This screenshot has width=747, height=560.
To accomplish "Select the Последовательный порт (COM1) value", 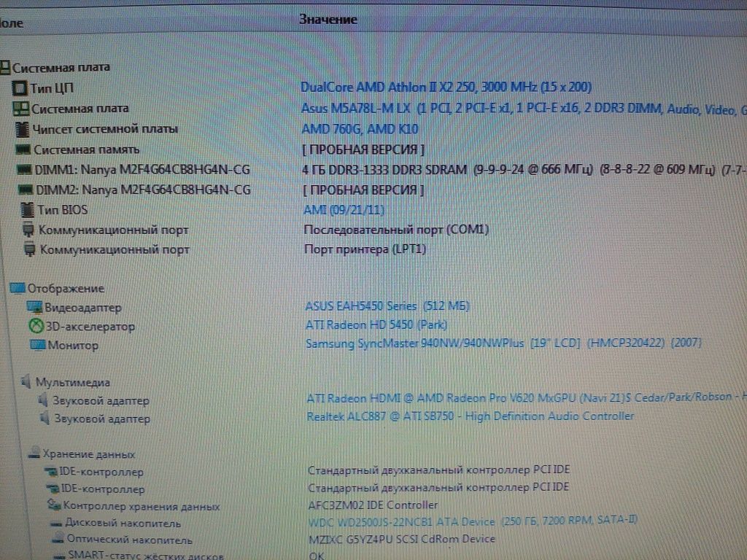I will pyautogui.click(x=396, y=230).
